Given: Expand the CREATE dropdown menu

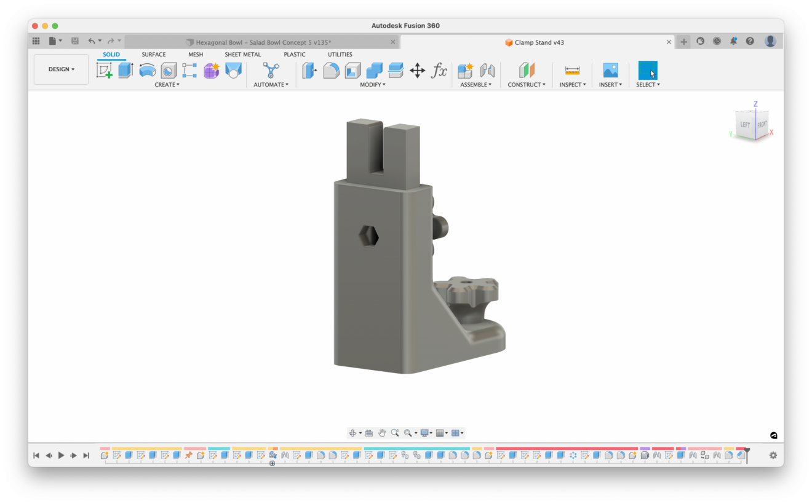Looking at the screenshot, I should [167, 84].
